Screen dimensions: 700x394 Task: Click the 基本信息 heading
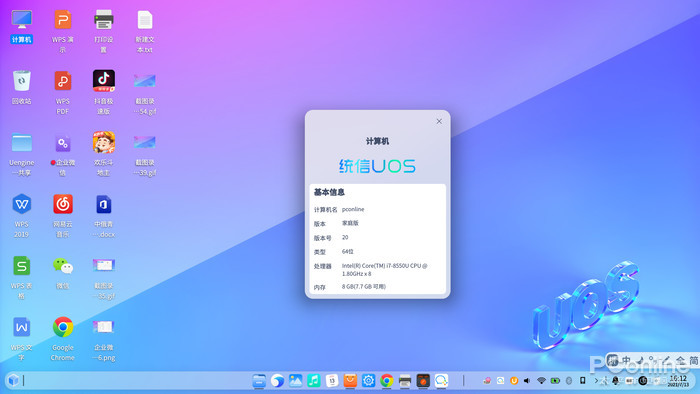[x=329, y=192]
